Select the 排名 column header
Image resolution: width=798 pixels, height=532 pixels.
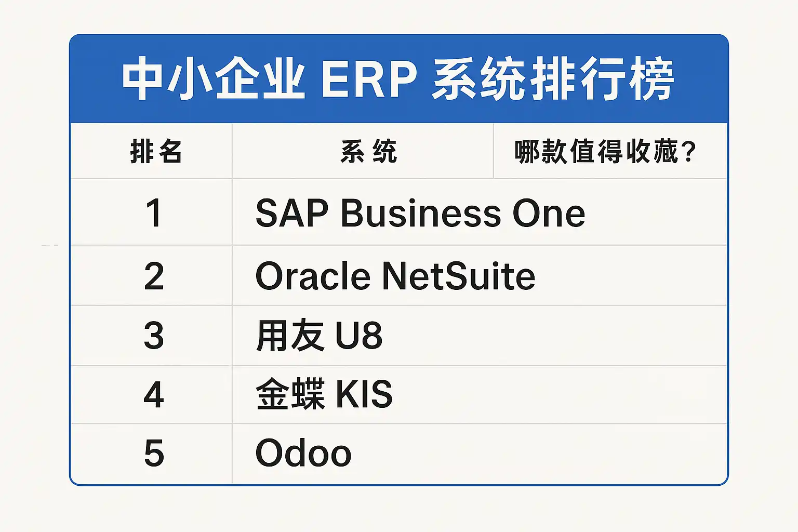click(156, 152)
